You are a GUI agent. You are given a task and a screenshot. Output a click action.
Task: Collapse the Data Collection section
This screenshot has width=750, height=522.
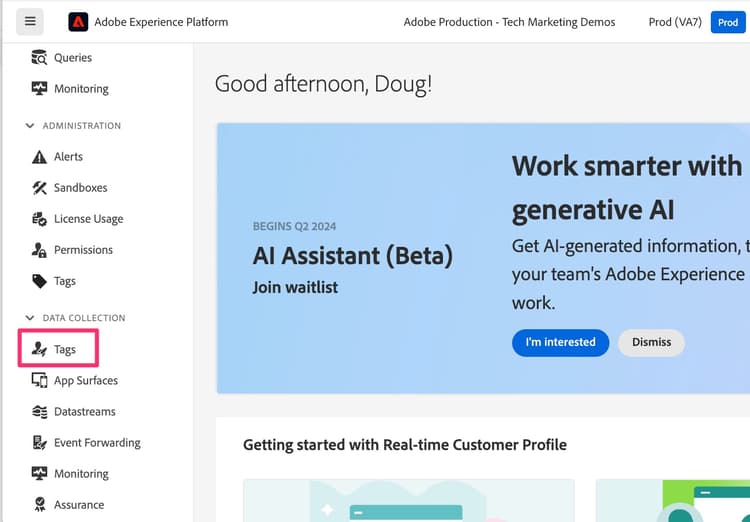(x=30, y=318)
